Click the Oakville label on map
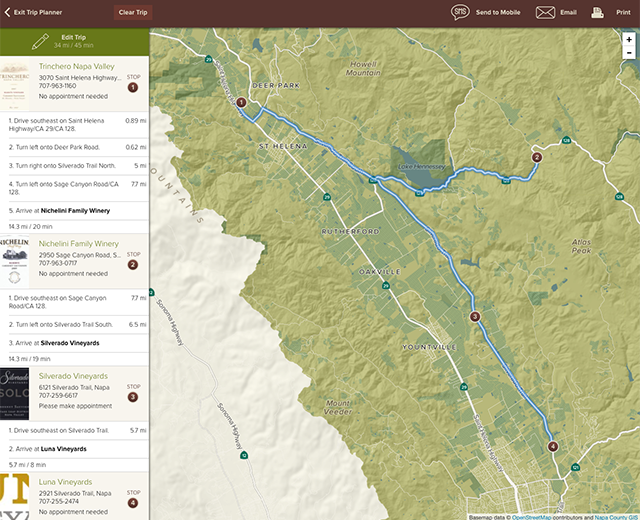 [x=380, y=271]
